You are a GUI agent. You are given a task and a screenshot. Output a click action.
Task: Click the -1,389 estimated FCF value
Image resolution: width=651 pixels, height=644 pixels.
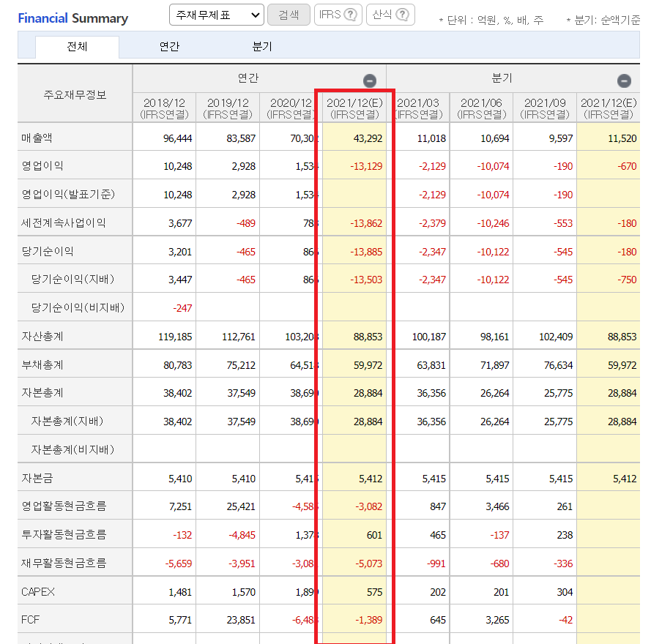pos(368,620)
